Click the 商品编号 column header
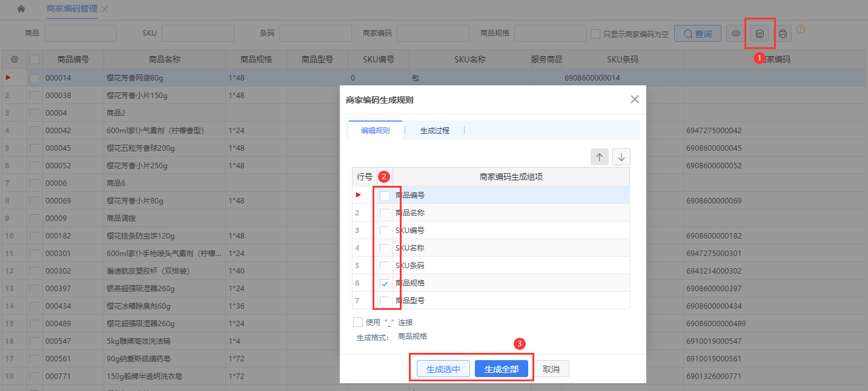 [x=73, y=59]
